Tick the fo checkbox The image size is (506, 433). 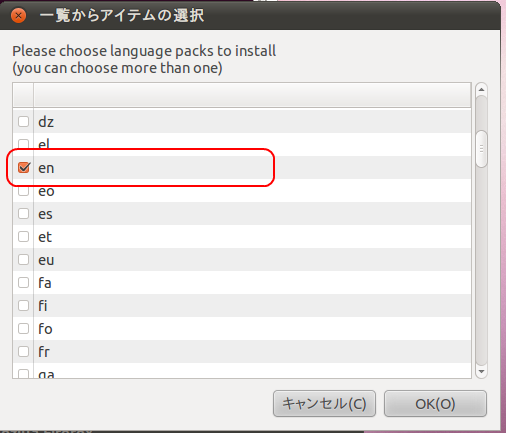click(x=23, y=328)
